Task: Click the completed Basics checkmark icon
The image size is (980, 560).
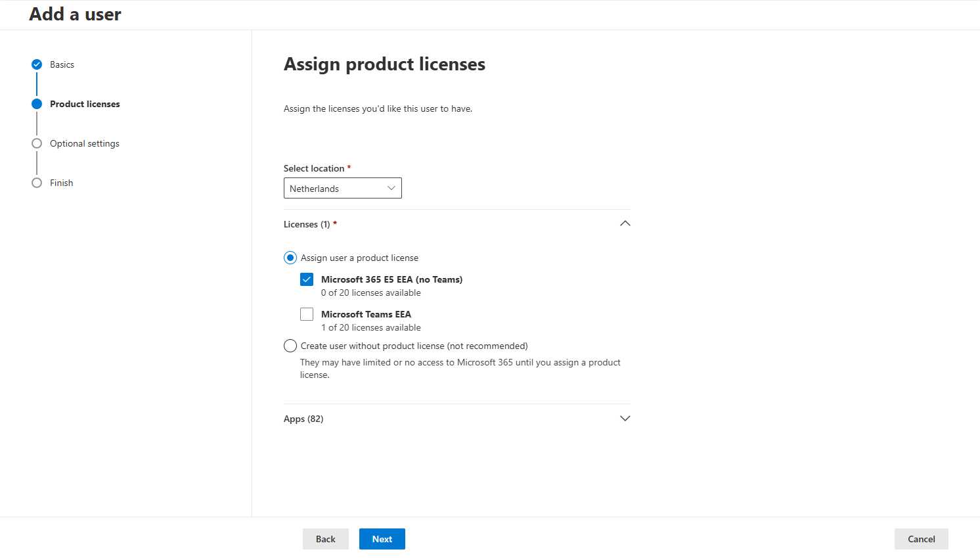Action: click(x=37, y=64)
